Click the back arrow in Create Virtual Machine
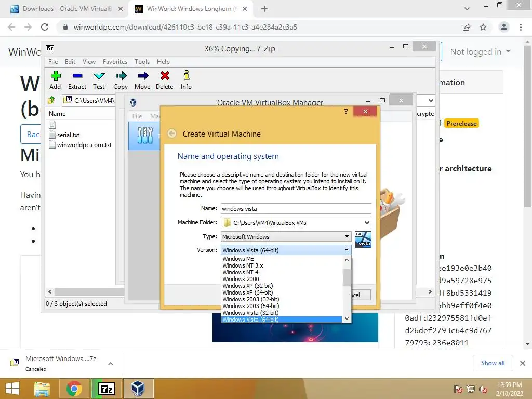The image size is (532, 399). 171,134
